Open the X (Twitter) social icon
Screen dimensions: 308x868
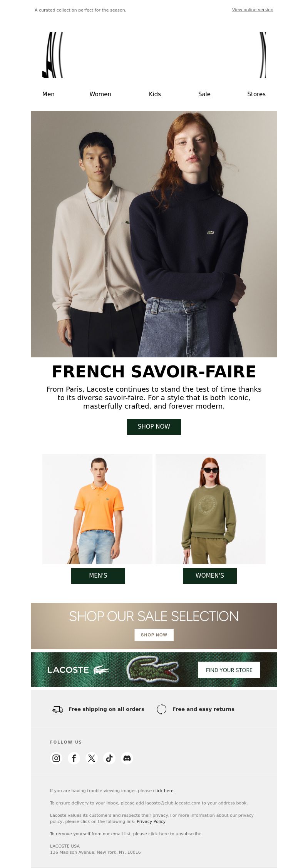coord(92,758)
